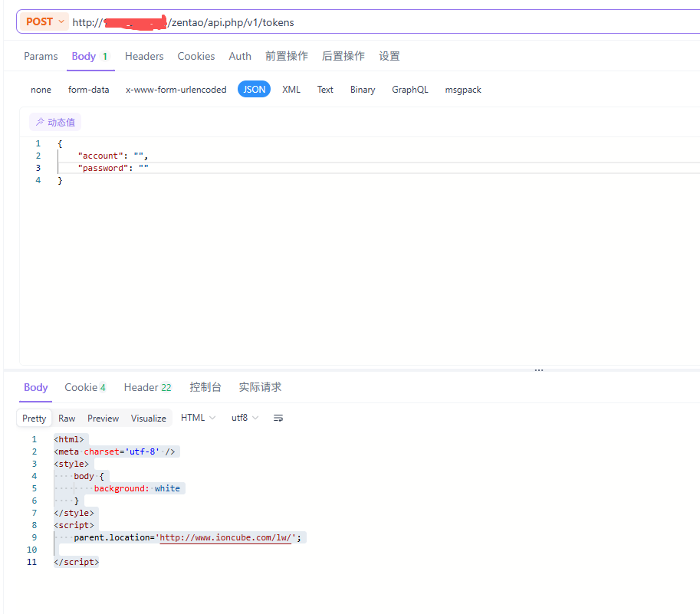Switch to the Auth tab

pos(240,56)
